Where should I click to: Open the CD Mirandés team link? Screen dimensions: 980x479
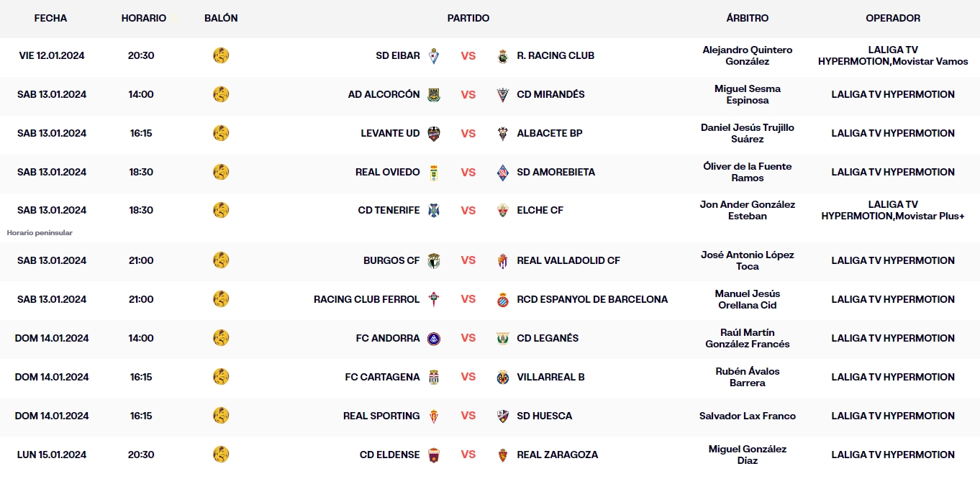coord(550,94)
